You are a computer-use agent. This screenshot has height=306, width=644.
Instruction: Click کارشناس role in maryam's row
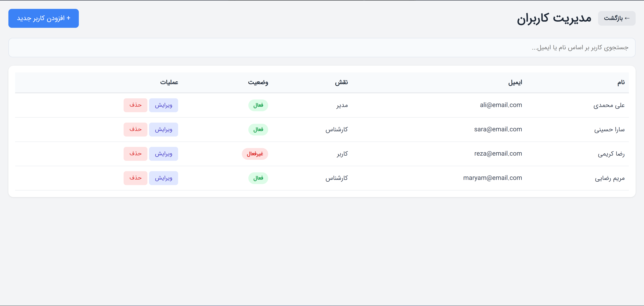336,178
